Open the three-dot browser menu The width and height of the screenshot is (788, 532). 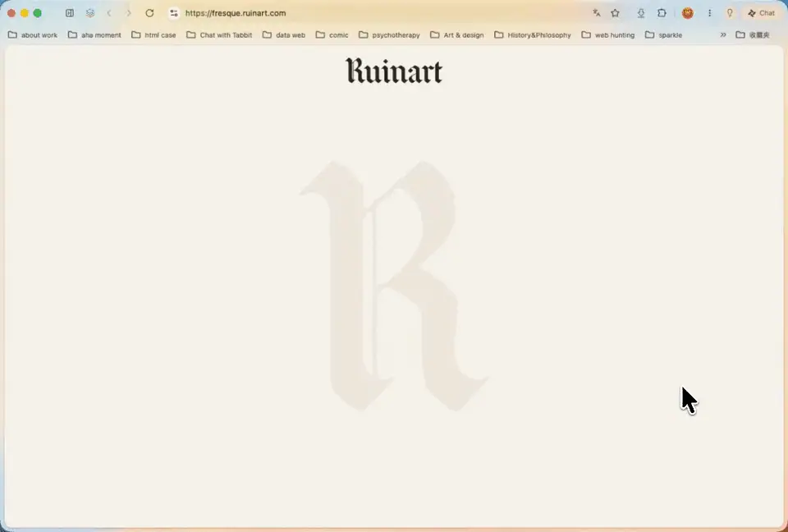[x=709, y=13]
